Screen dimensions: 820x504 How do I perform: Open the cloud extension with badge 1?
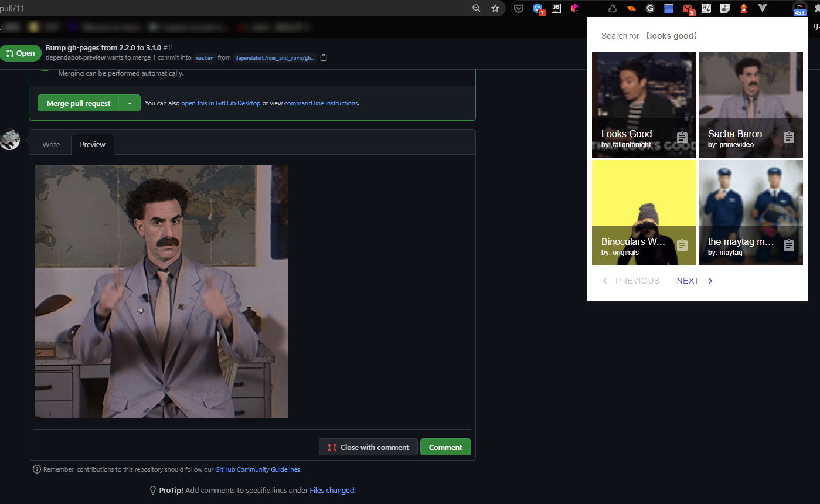[537, 8]
